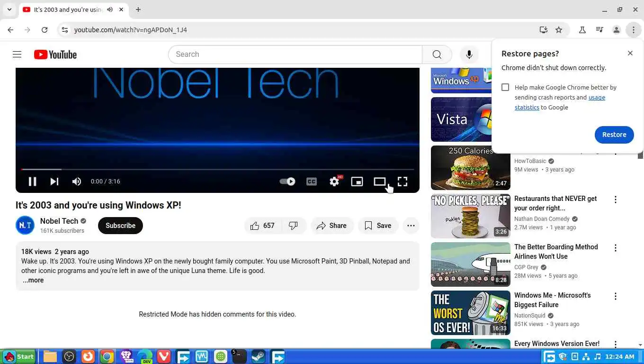Open the video settings gear
The image size is (644, 364).
[334, 182]
